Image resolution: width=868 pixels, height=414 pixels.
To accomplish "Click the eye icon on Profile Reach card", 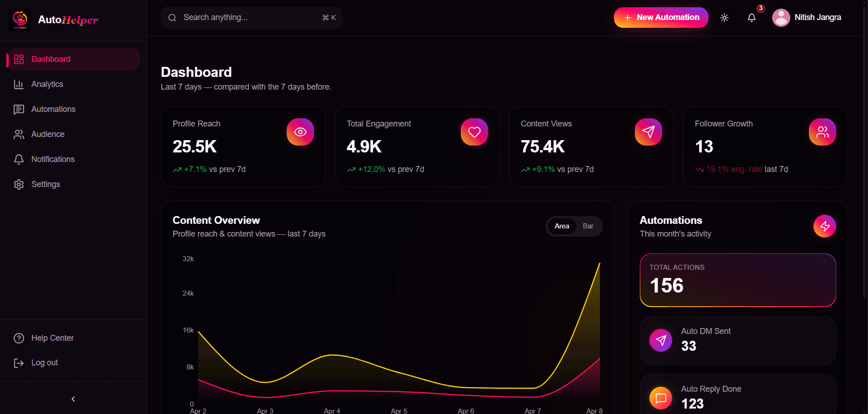I will click(300, 132).
